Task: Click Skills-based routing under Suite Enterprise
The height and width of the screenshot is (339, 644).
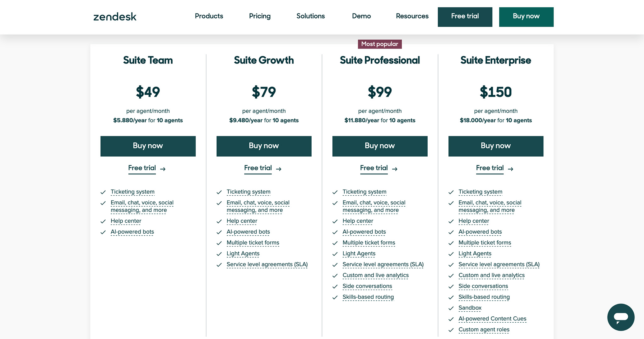Action: click(x=484, y=297)
